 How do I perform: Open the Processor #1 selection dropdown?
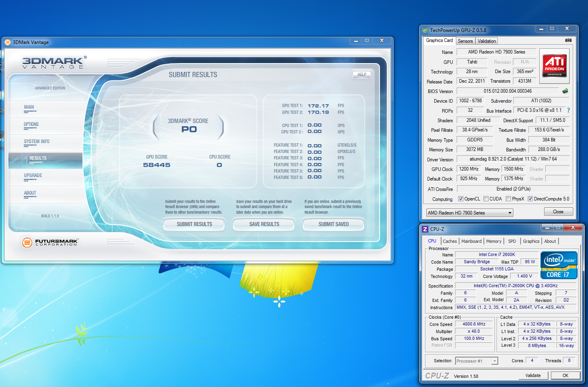point(477,361)
